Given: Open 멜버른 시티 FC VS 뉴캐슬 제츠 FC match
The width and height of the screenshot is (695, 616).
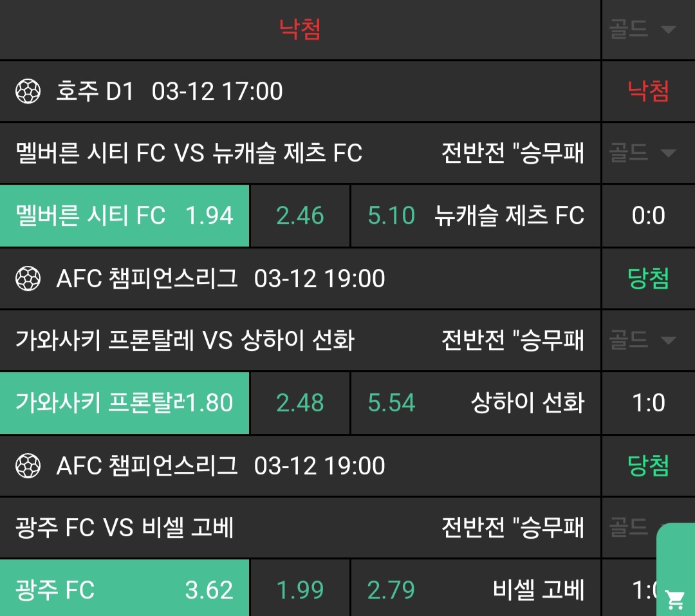Looking at the screenshot, I should click(189, 153).
